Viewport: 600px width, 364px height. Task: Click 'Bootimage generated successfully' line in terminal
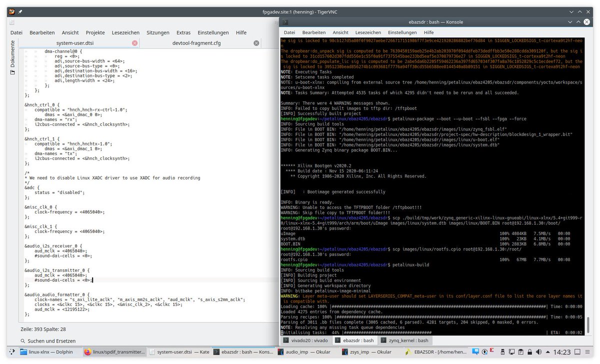click(x=333, y=191)
